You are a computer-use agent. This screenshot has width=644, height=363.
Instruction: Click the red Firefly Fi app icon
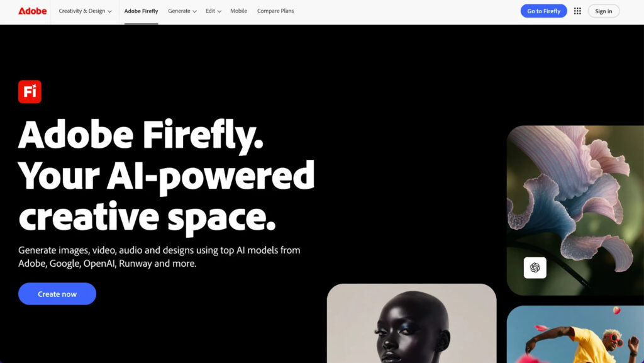[x=30, y=92]
